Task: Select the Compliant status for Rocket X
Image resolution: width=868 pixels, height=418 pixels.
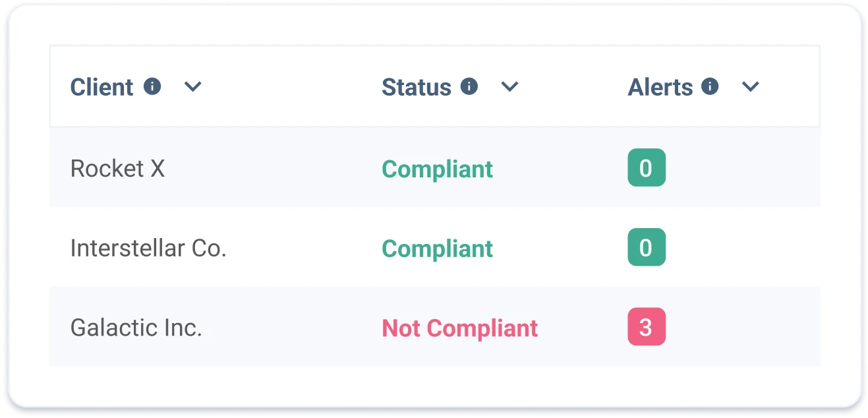Action: [437, 169]
